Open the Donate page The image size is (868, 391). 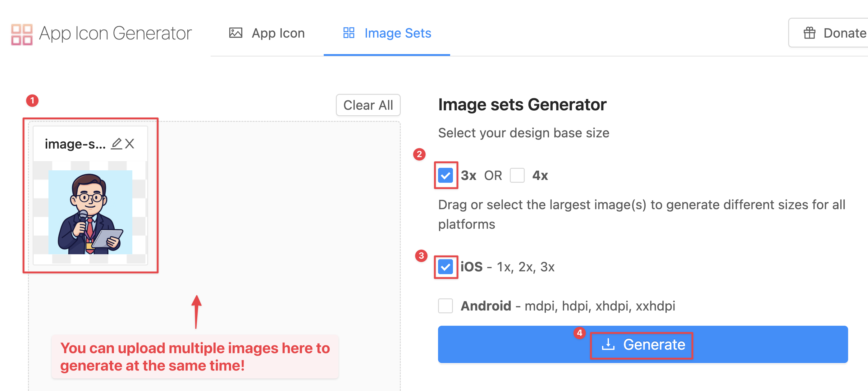click(832, 33)
